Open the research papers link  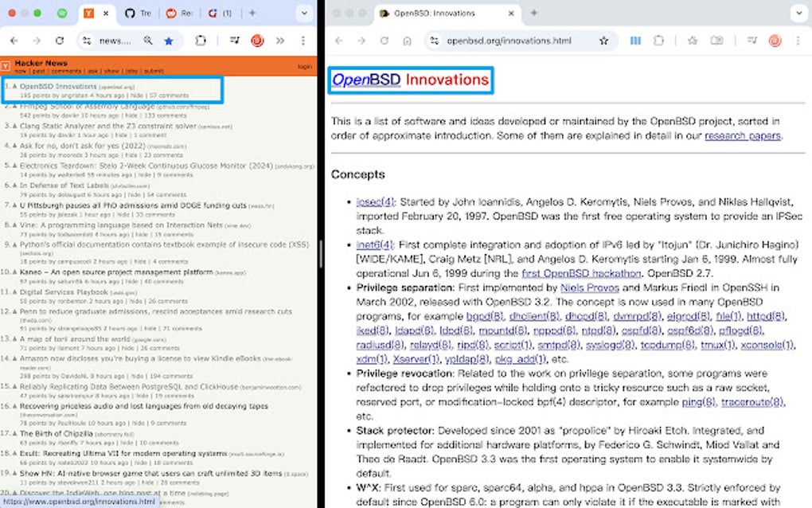coord(742,135)
